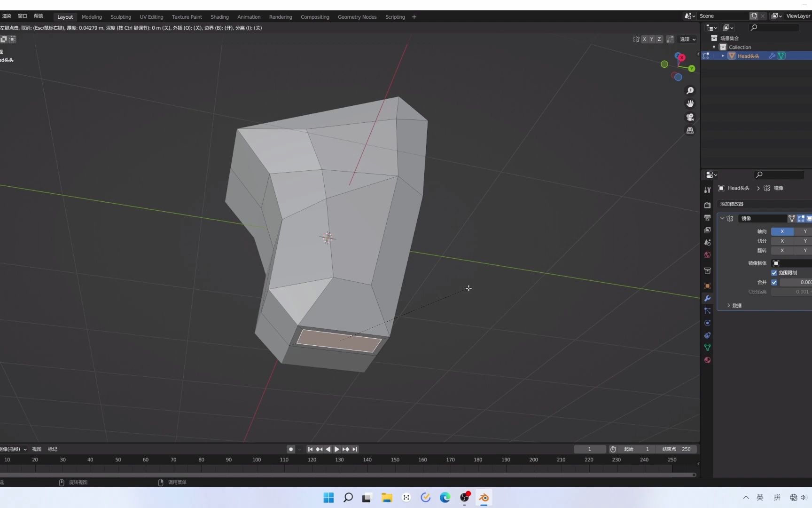Open the World Properties globe icon
812x508 pixels.
pyautogui.click(x=707, y=255)
